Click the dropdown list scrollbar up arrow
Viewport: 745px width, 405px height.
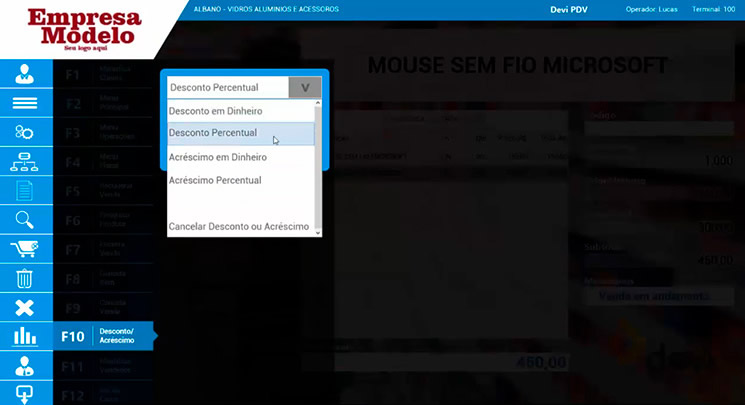tap(318, 103)
